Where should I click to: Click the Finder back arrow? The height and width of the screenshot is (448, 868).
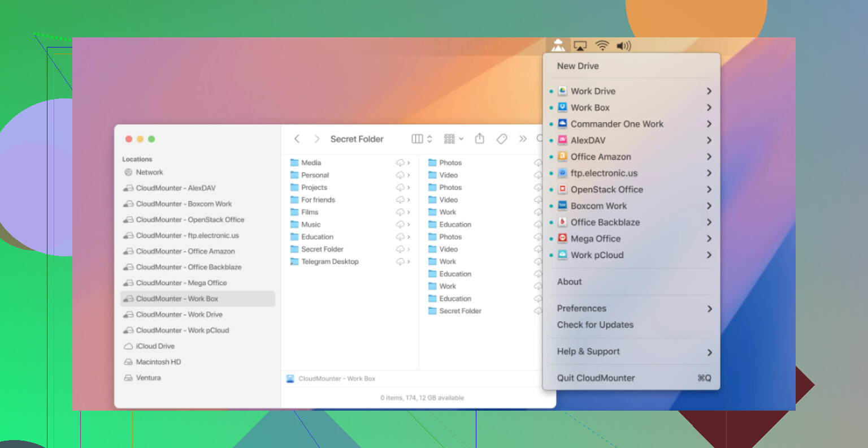(x=297, y=139)
